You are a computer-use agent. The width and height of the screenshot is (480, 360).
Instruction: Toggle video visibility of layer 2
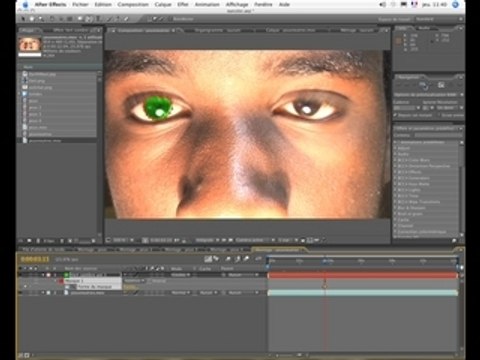coord(21,293)
